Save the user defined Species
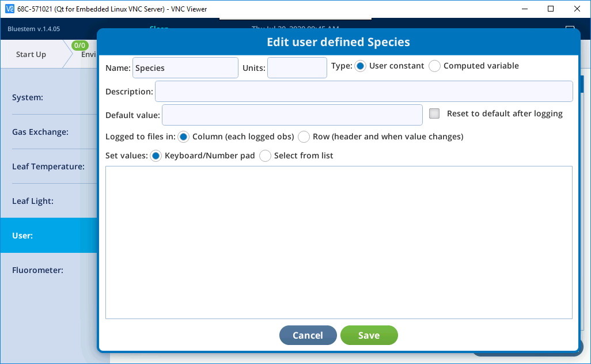This screenshot has height=364, width=591. (369, 335)
